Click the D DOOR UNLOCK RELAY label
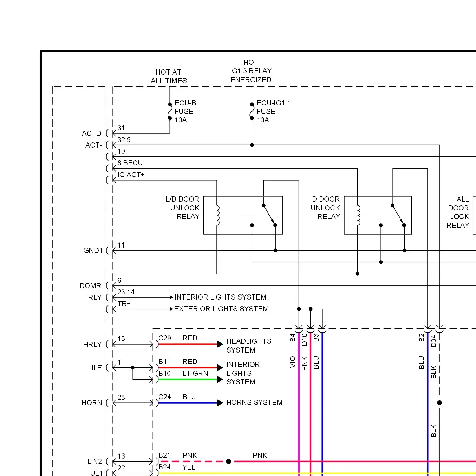 pyautogui.click(x=326, y=208)
